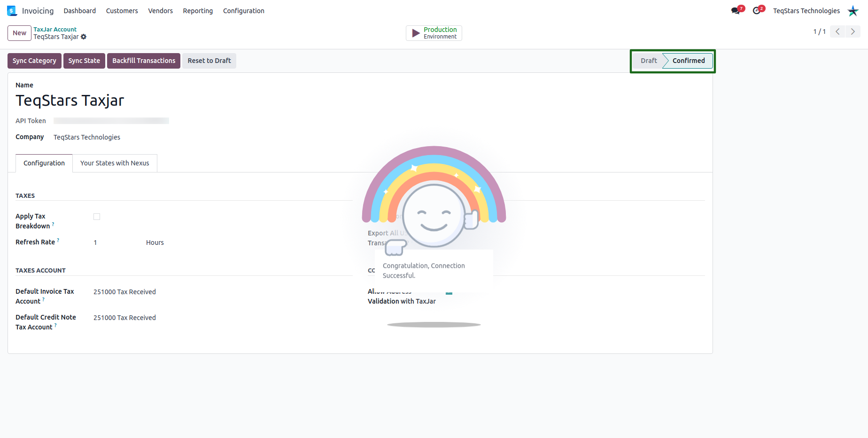Click the Sync State button

click(x=84, y=61)
